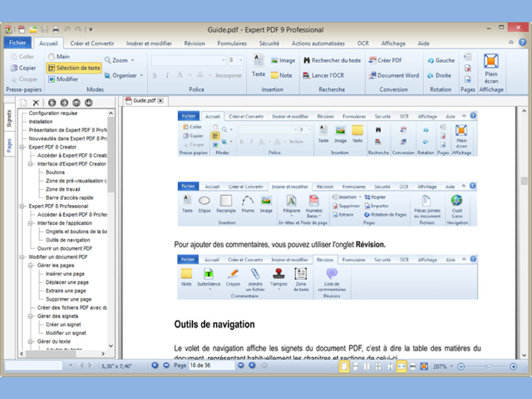
Task: Click the zoom slider handle
Action: click(489, 366)
